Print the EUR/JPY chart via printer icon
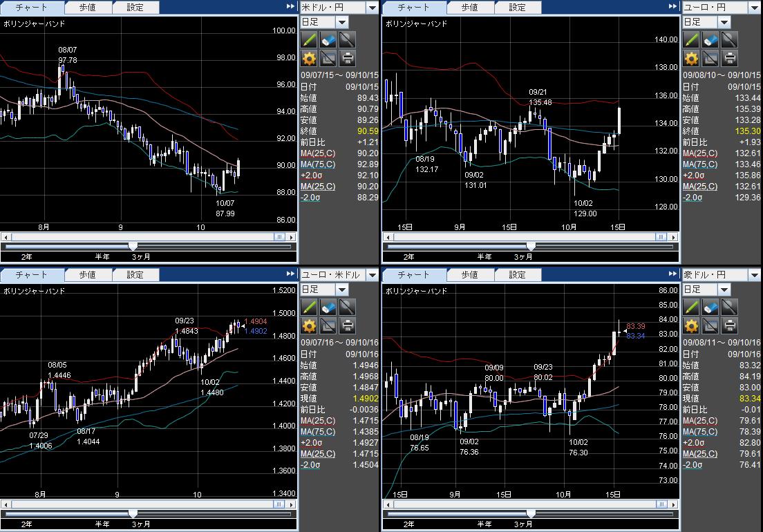This screenshot has width=763, height=532. click(729, 58)
